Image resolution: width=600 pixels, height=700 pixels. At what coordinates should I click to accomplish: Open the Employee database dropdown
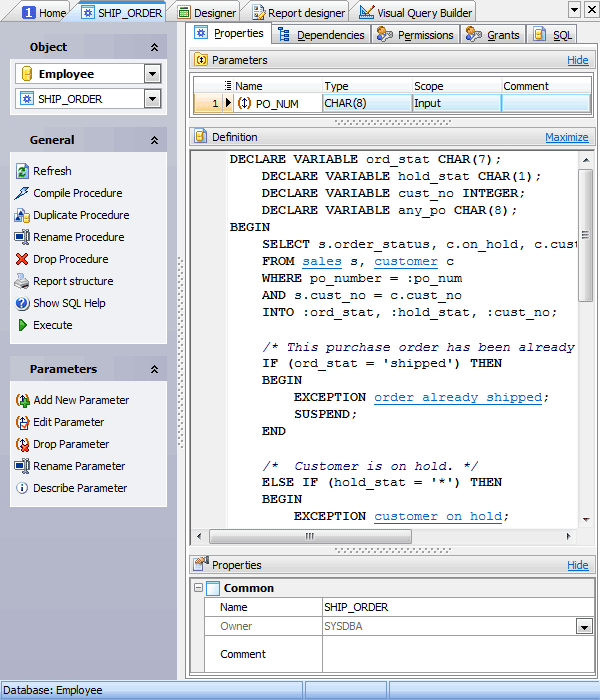click(152, 74)
